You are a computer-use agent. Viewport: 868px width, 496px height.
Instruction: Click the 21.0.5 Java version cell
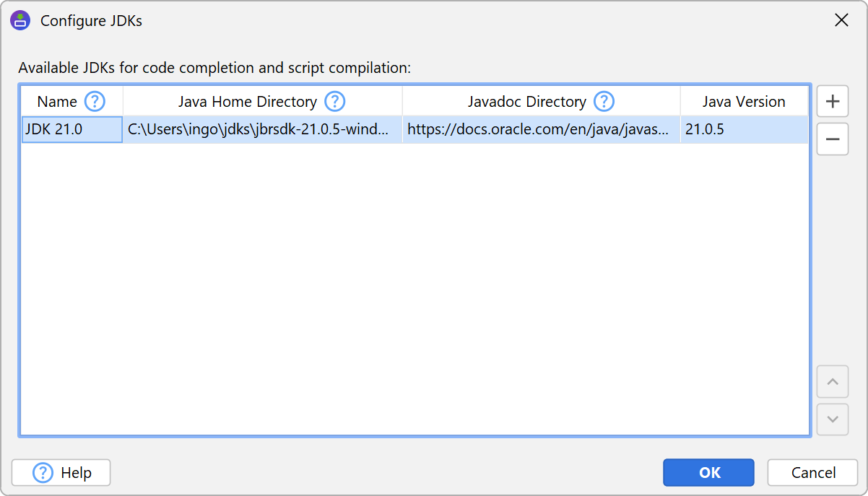tap(744, 130)
